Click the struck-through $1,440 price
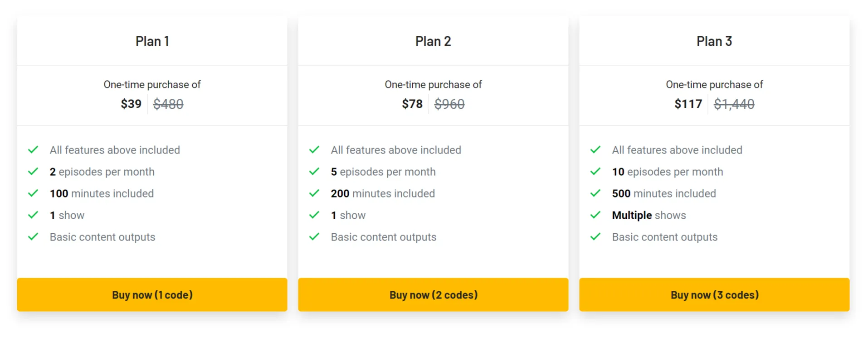 pos(734,104)
